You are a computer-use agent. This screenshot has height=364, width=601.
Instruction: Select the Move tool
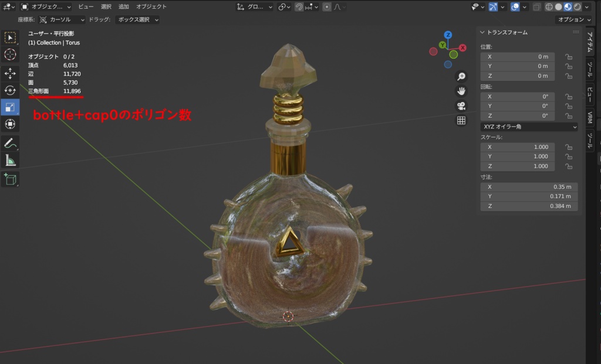(10, 73)
